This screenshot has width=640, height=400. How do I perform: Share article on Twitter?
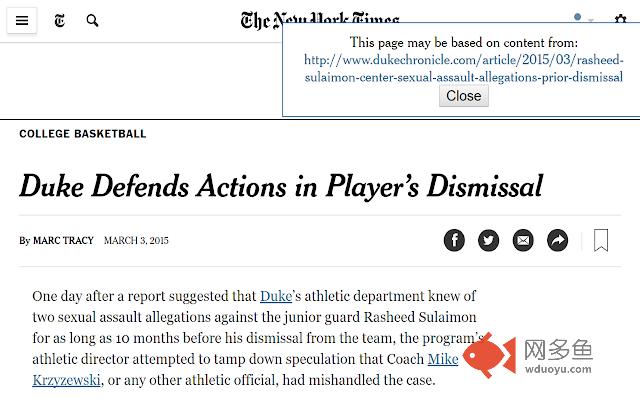(x=489, y=240)
